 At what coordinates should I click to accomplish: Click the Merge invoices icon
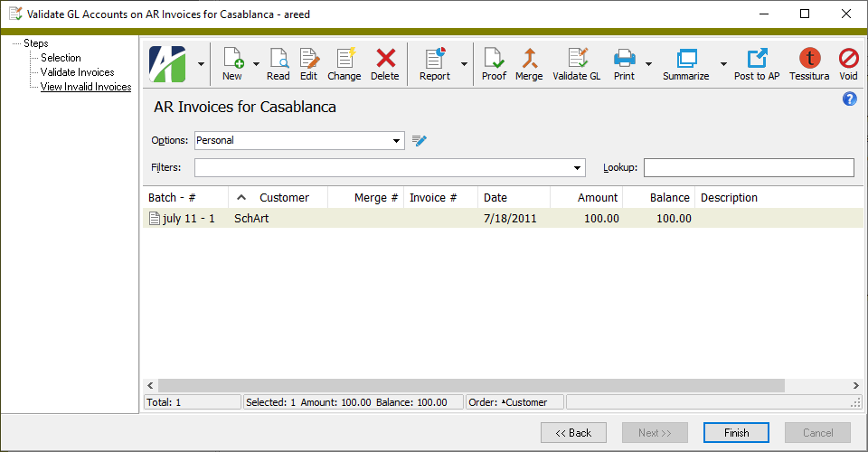pyautogui.click(x=529, y=61)
